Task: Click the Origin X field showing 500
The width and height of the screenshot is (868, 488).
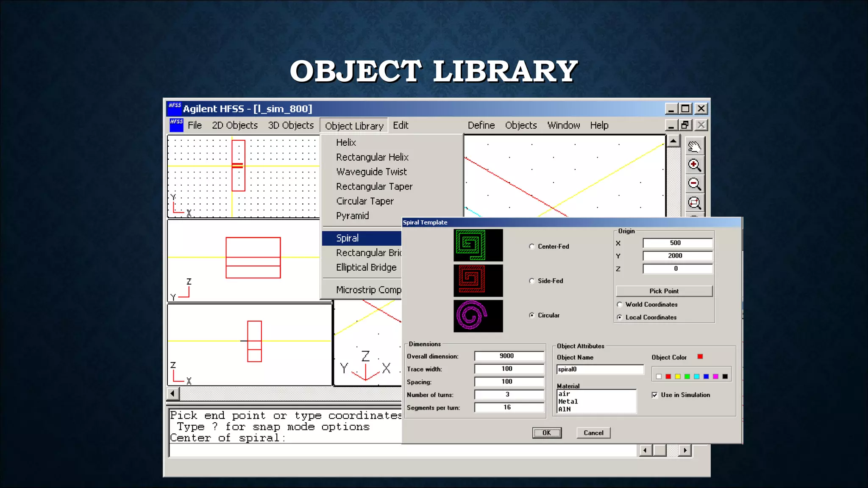Action: 678,243
